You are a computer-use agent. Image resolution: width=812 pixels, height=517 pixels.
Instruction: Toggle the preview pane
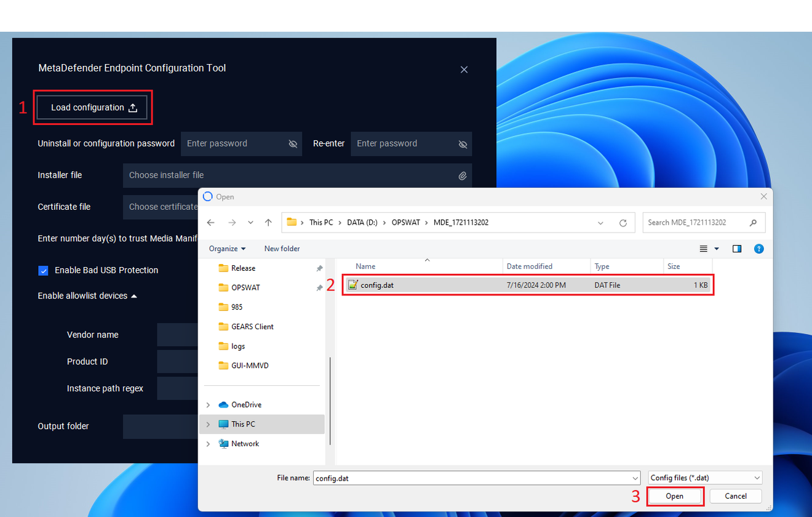coord(737,249)
